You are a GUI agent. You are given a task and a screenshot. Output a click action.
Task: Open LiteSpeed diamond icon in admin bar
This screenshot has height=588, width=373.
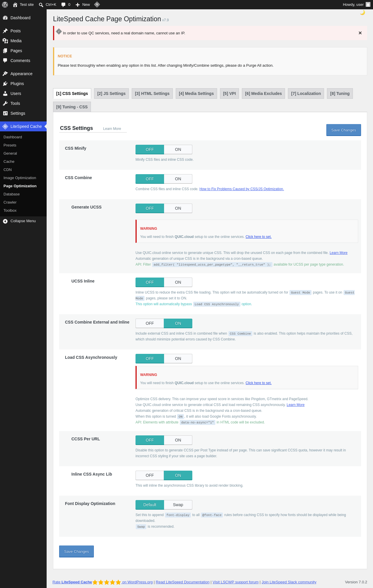pyautogui.click(x=97, y=4)
